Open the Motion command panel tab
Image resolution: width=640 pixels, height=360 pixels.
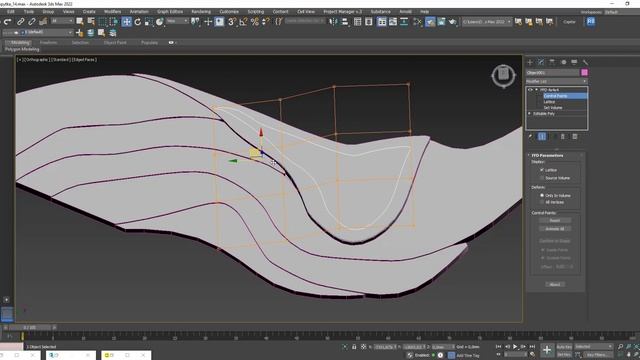563,62
